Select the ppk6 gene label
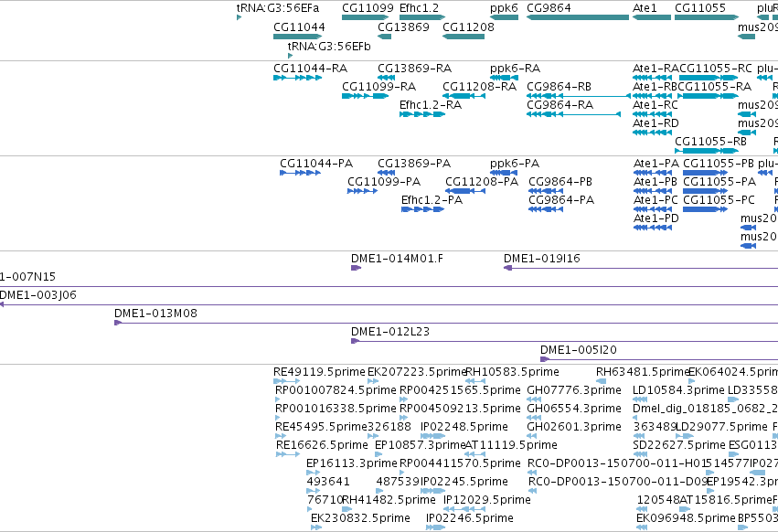 504,8
